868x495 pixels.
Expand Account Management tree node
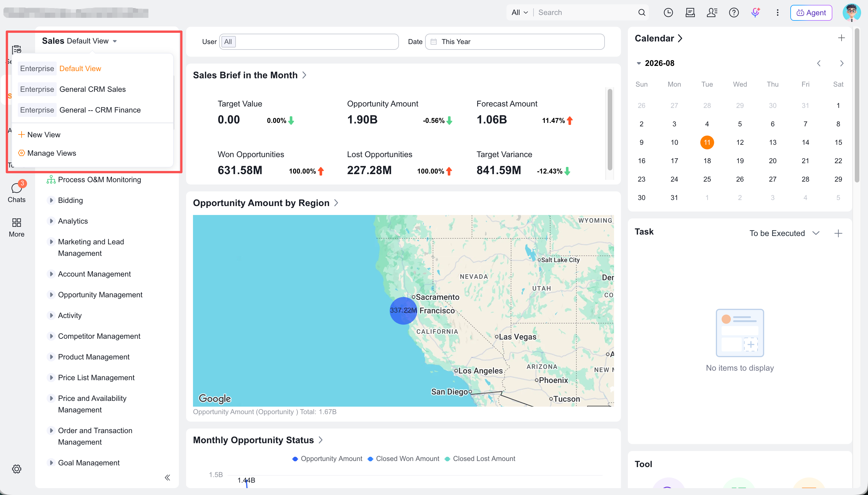click(x=51, y=274)
